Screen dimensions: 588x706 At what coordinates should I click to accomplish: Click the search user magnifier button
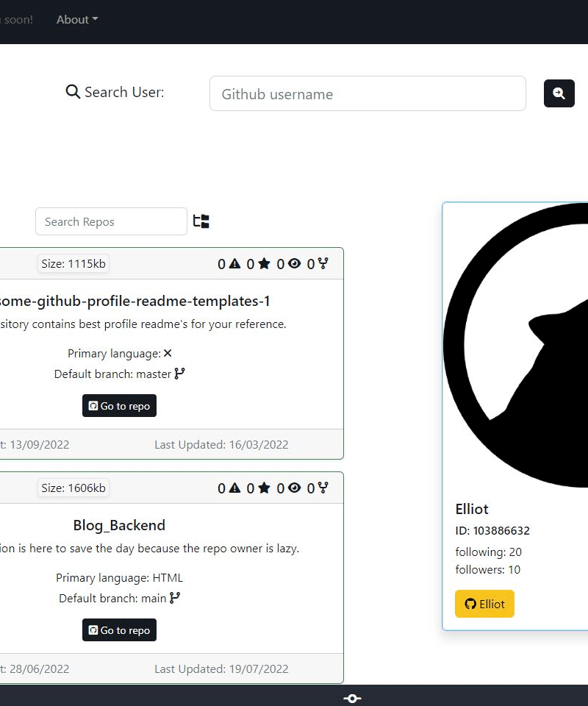tap(559, 93)
